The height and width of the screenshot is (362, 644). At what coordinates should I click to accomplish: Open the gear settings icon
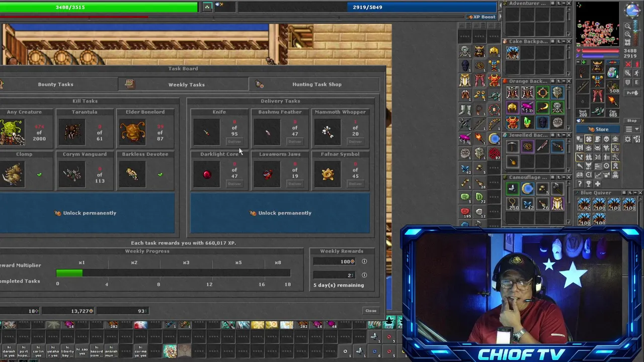point(628,139)
